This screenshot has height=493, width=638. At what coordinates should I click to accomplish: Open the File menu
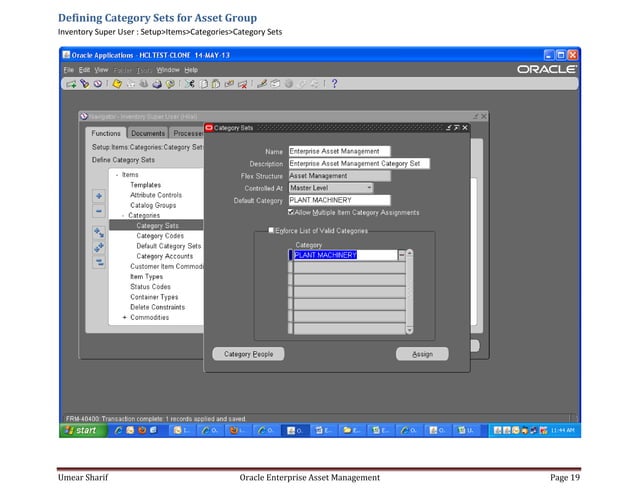[x=69, y=70]
